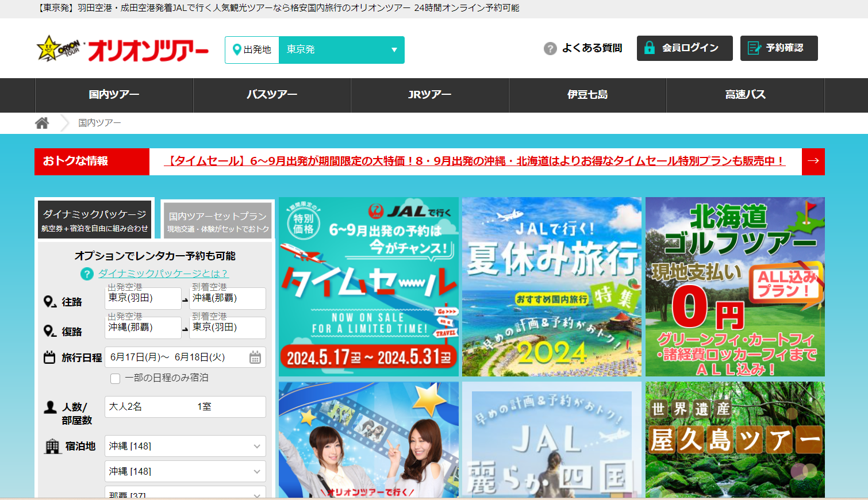Click the white arrow on red おトクな情報 bar
Viewport: 868px width, 500px height.
[813, 161]
